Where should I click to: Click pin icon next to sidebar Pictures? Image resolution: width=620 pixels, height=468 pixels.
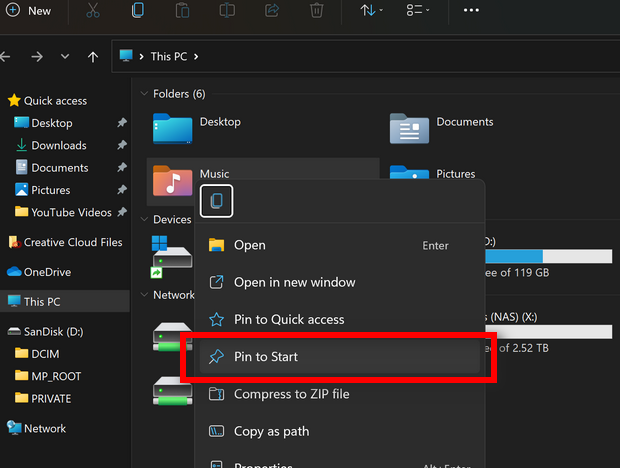[x=122, y=190]
